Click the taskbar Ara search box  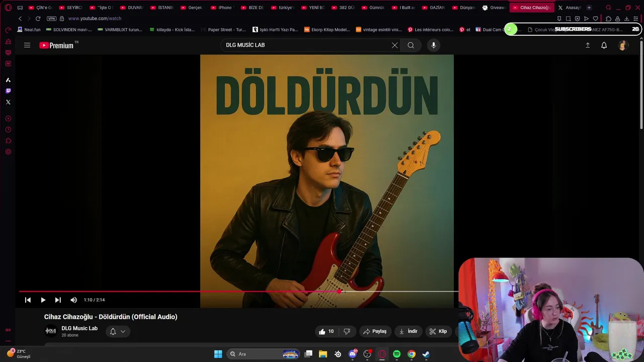[x=263, y=354]
